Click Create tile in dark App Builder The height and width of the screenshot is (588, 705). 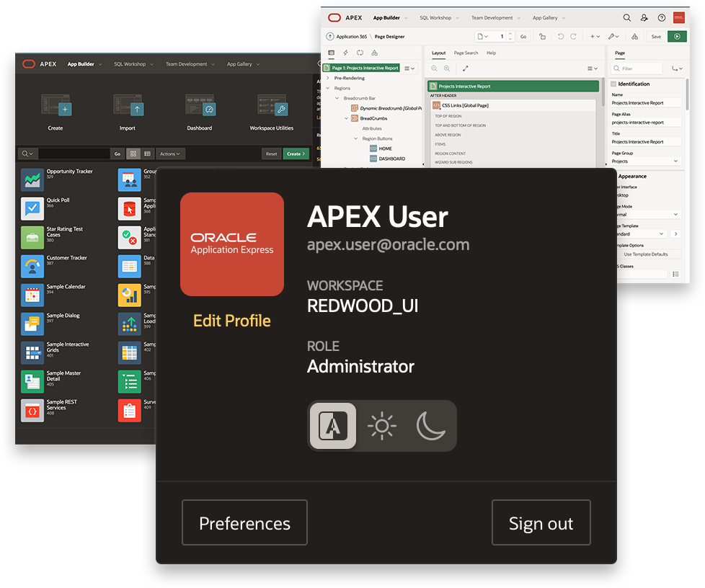pos(56,112)
